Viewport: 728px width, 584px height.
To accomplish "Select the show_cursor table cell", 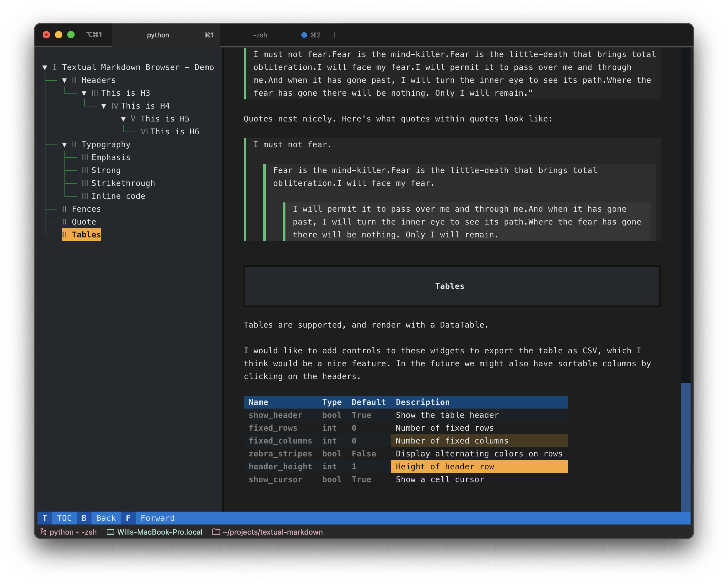I will (281, 479).
